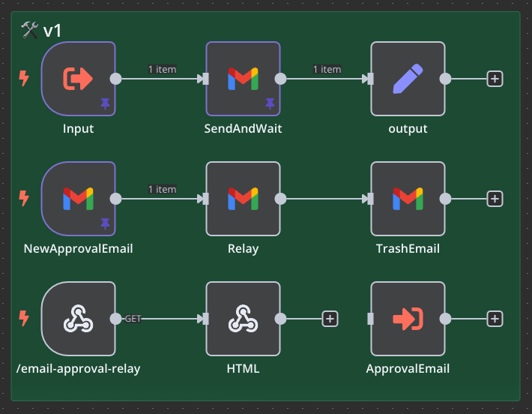This screenshot has height=414, width=532.
Task: Click the '1 item' label between SendAndWait and output
Action: pyautogui.click(x=327, y=69)
